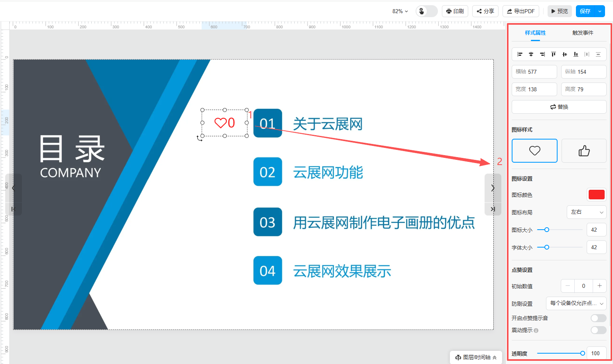Open the anti-spam setting dropdown (防刷设置)
The height and width of the screenshot is (364, 613).
576,303
